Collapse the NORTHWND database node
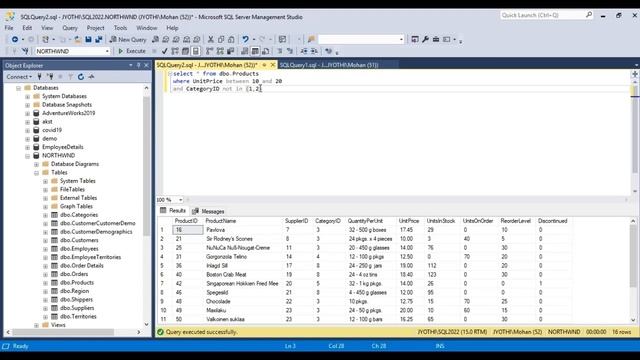The height and width of the screenshot is (360, 640). [27, 156]
